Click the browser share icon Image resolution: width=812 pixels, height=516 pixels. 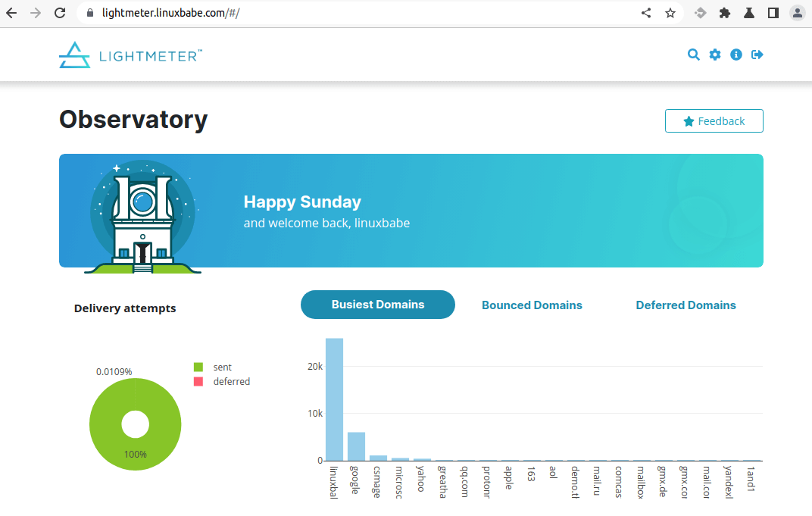(x=646, y=13)
